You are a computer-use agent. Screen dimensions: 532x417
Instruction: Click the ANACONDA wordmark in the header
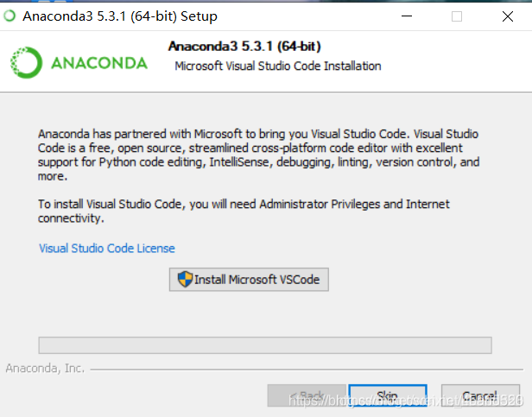coord(99,63)
